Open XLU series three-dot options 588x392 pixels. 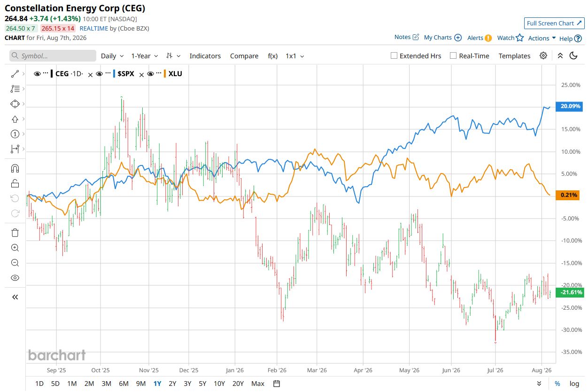point(158,74)
